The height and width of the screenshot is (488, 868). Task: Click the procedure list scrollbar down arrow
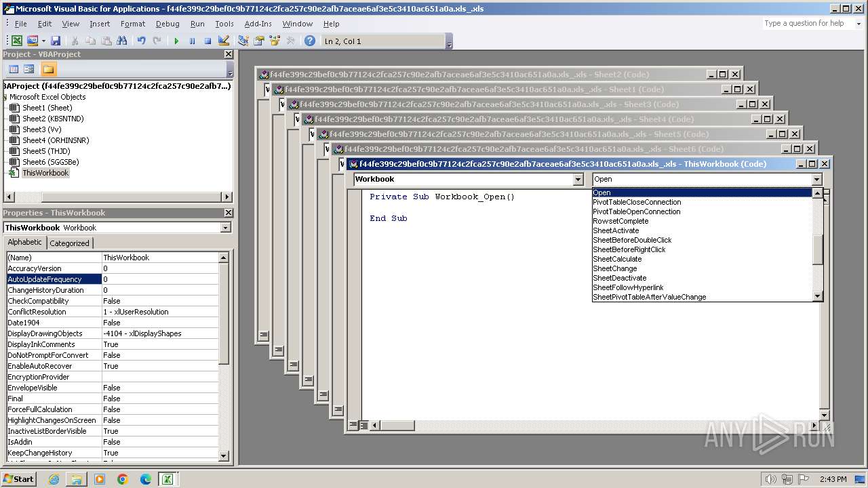click(817, 296)
